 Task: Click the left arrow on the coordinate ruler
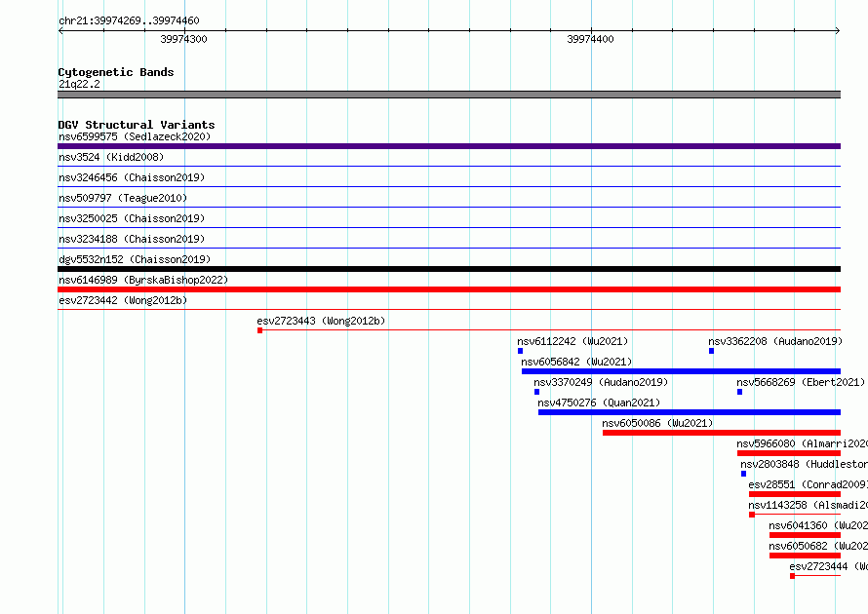(x=60, y=30)
